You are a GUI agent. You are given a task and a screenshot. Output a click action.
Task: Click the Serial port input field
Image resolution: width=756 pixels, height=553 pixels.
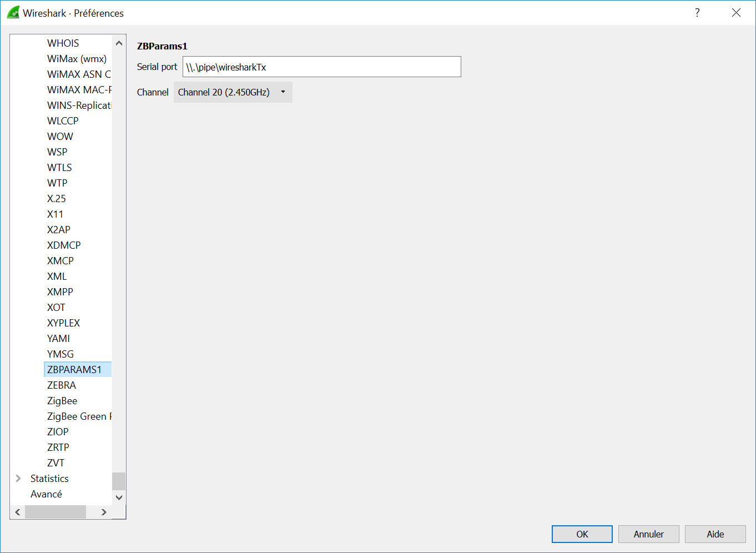pyautogui.click(x=321, y=67)
